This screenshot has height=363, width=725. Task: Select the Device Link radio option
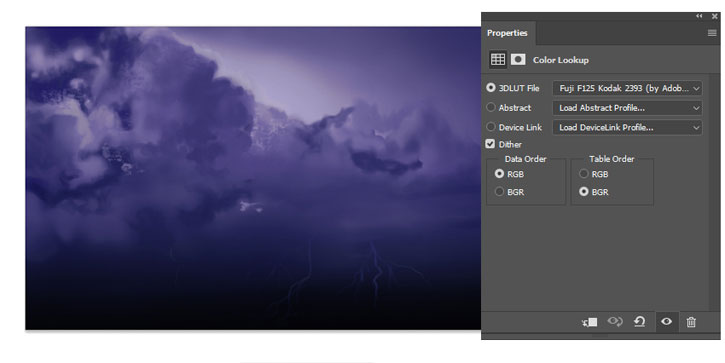pos(491,126)
